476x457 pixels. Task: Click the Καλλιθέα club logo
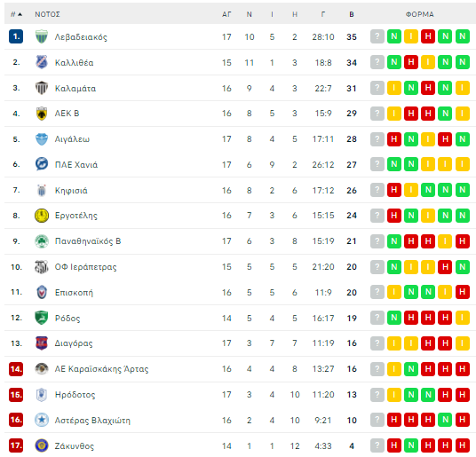[42, 62]
